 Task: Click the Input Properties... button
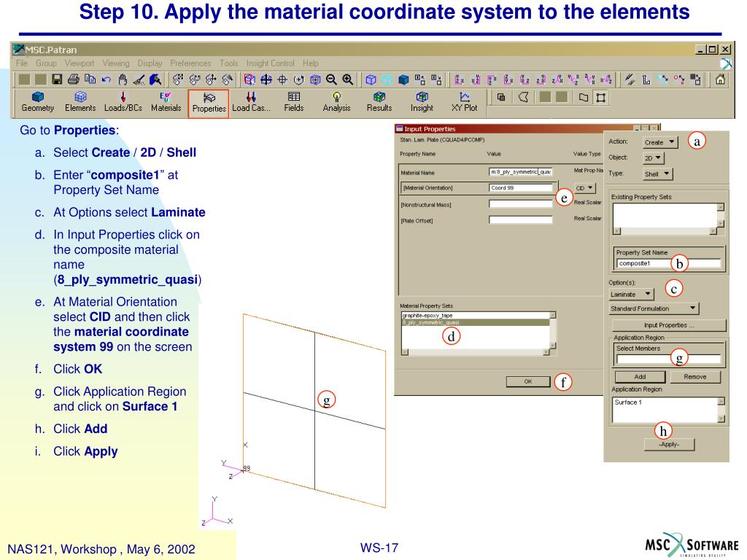point(669,325)
